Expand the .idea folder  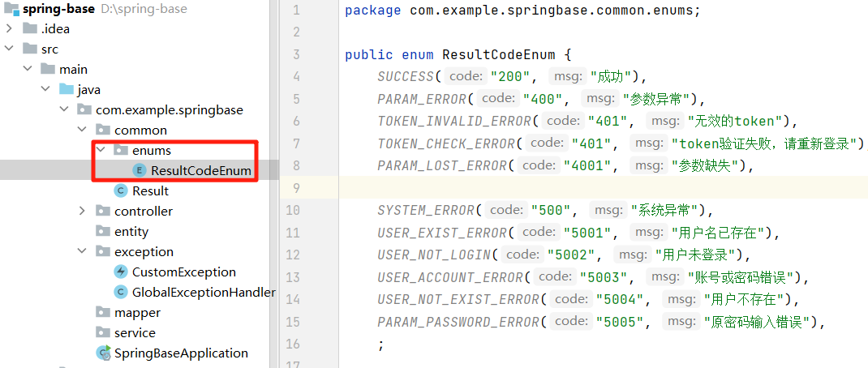pyautogui.click(x=9, y=29)
